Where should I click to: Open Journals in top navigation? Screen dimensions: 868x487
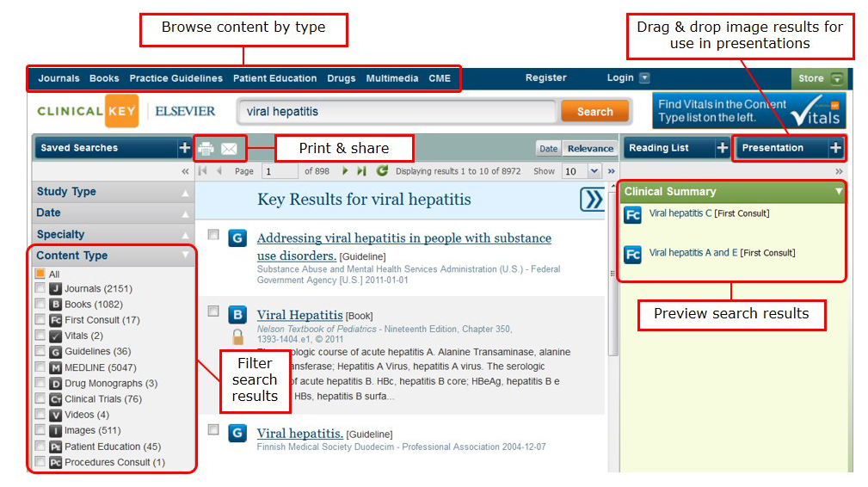(58, 78)
